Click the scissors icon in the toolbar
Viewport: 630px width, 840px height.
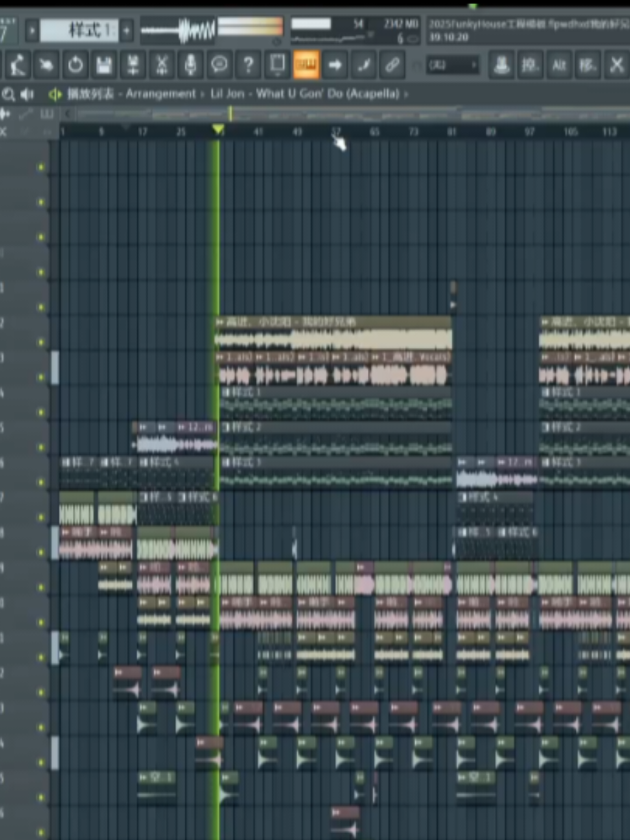point(162,65)
